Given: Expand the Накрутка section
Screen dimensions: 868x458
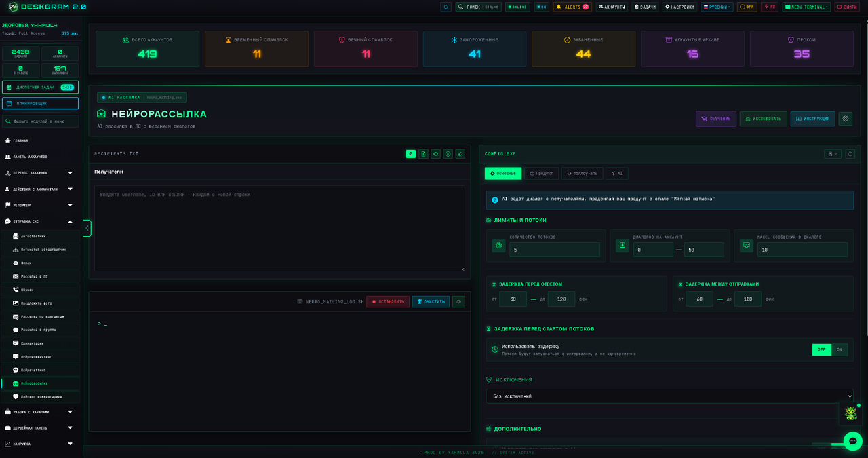Looking at the screenshot, I should [39, 444].
